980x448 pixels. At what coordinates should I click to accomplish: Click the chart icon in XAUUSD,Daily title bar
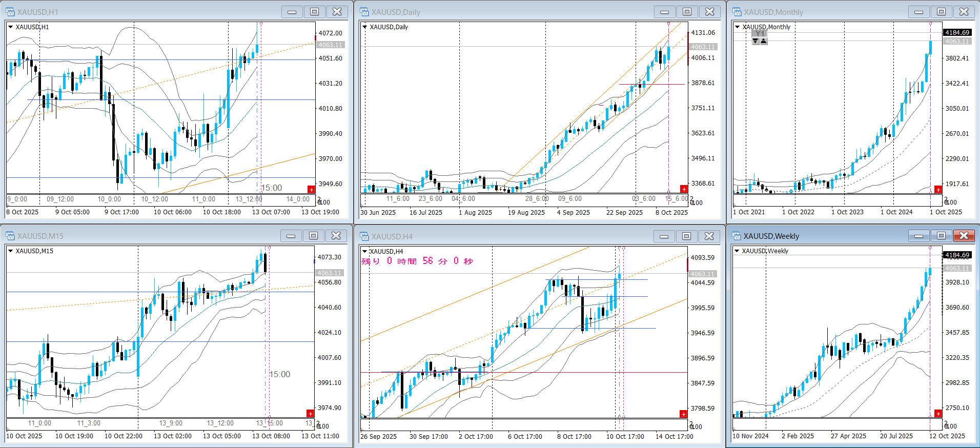point(364,12)
